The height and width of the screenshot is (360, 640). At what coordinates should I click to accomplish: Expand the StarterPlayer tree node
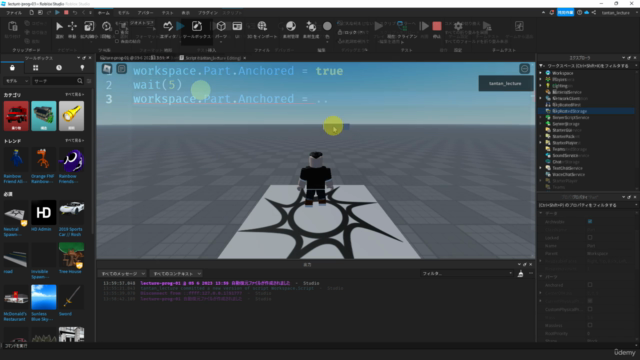541,143
